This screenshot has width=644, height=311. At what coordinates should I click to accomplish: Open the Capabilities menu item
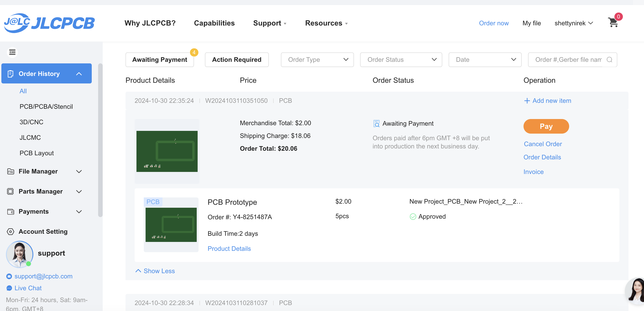coord(214,23)
